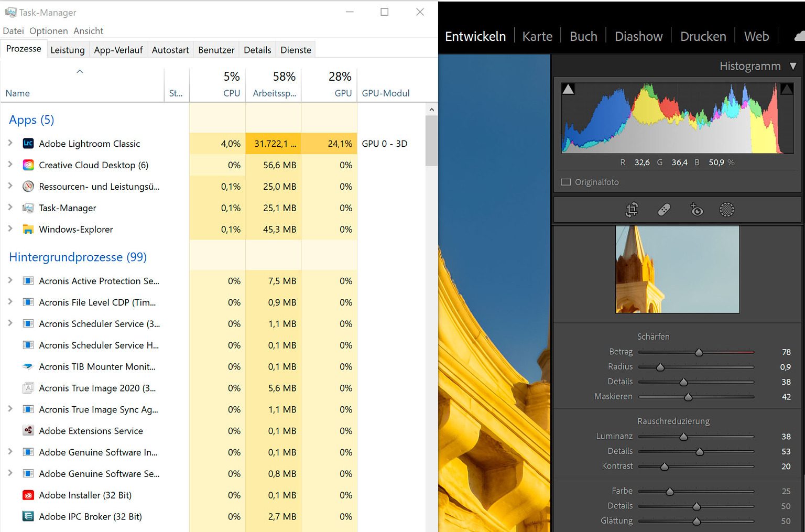This screenshot has height=532, width=805.
Task: Click the Creative Cloud Desktop icon
Action: pos(28,165)
